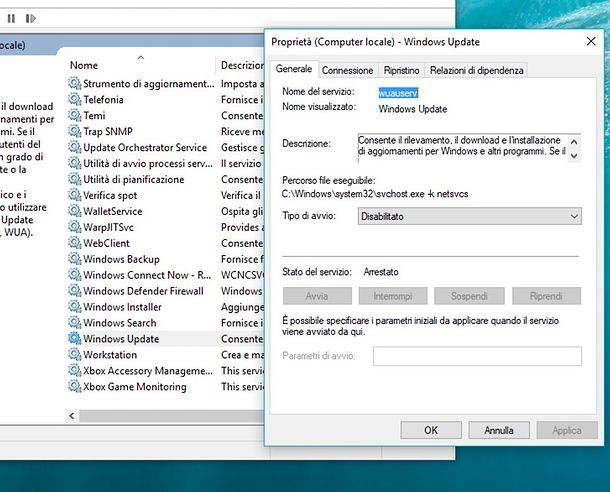Switch to the Ripristino tab
This screenshot has height=492, width=610.
(401, 70)
